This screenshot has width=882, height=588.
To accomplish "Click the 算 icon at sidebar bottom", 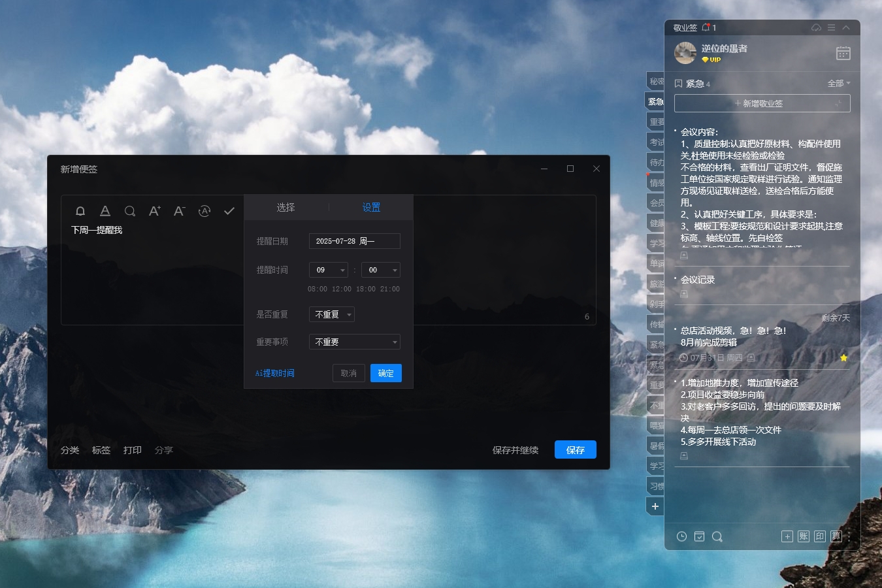I will coord(836,536).
